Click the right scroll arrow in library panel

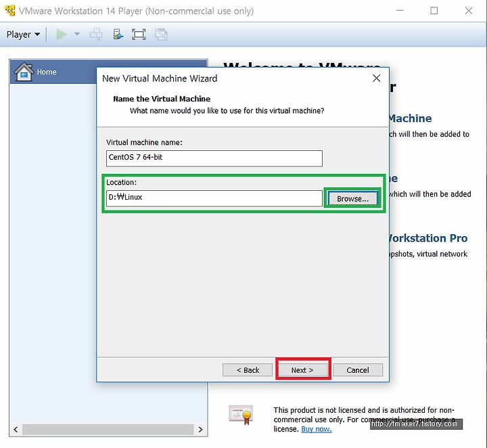click(x=200, y=429)
